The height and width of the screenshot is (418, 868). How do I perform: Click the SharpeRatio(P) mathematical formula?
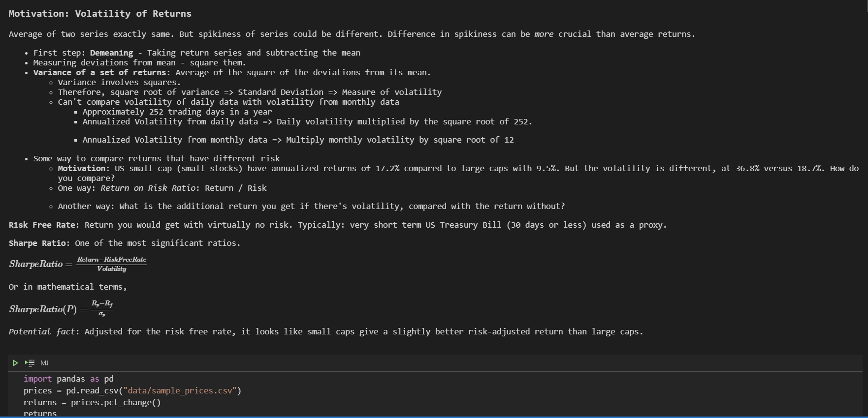pos(61,309)
